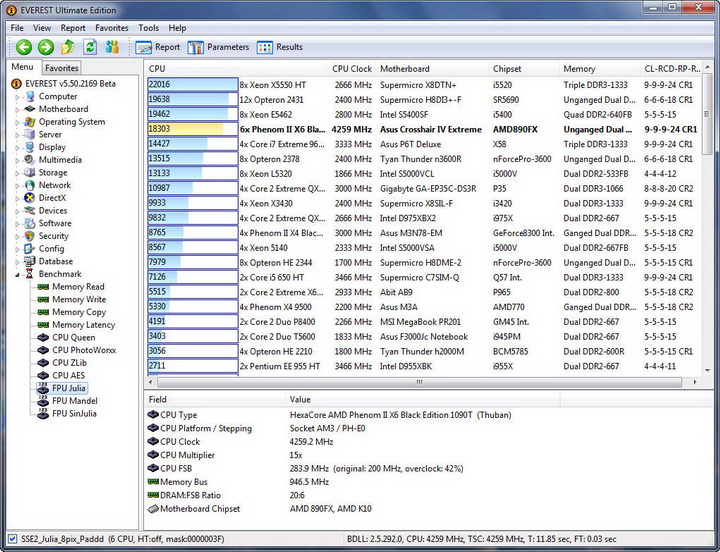This screenshot has height=552, width=720.
Task: Select the Database icon in tree
Action: coord(30,261)
